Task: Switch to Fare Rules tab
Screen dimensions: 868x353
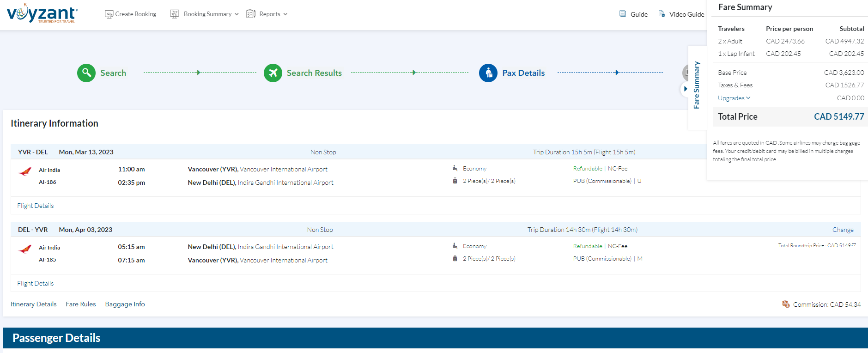Action: click(81, 304)
